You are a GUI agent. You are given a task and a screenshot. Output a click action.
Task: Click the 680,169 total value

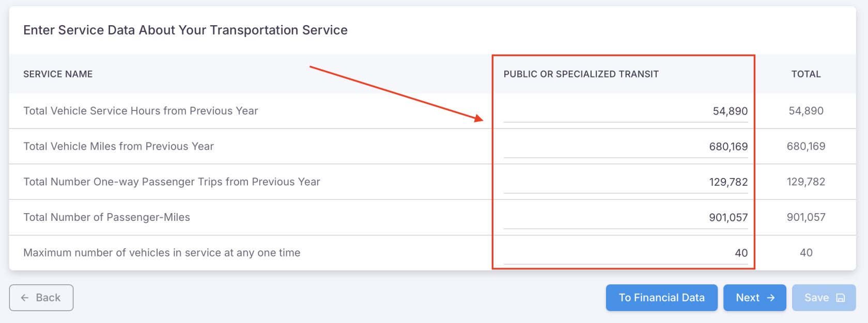click(806, 146)
